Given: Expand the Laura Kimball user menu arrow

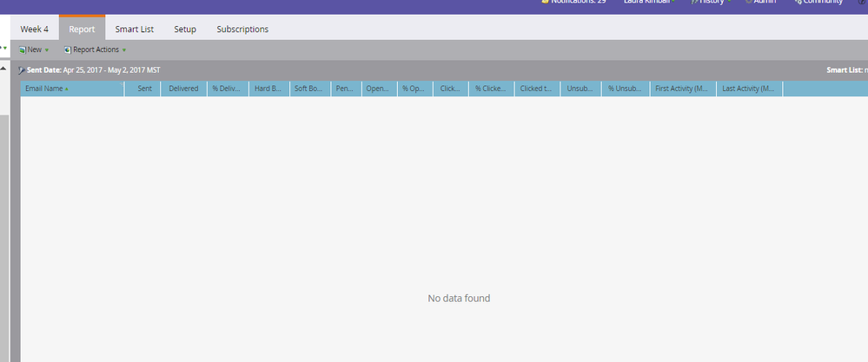Looking at the screenshot, I should pos(673,2).
